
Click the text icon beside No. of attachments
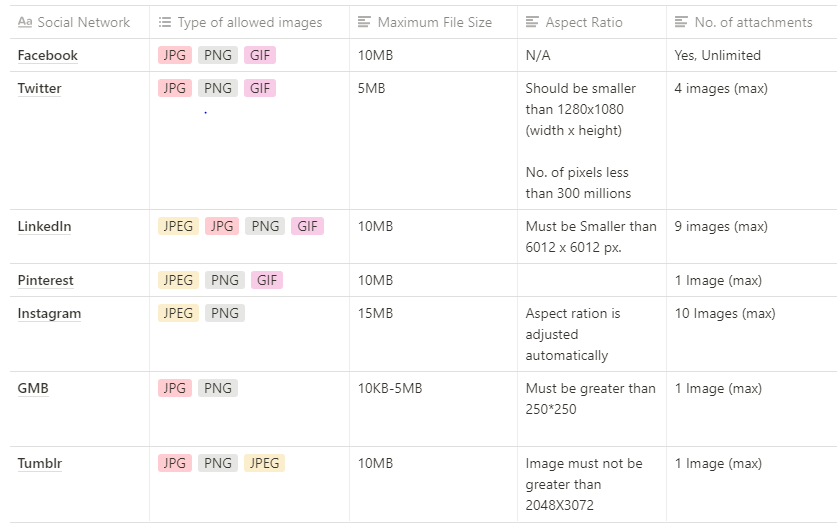(x=681, y=22)
